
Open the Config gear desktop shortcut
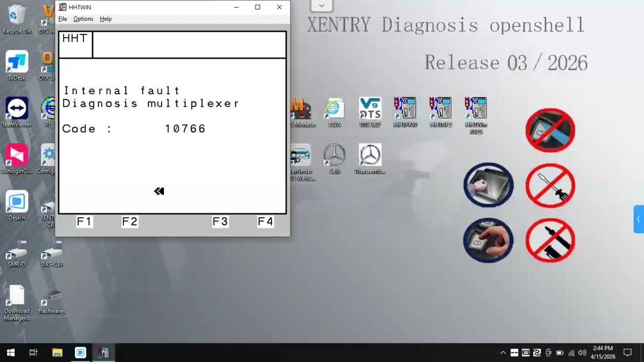point(48,159)
